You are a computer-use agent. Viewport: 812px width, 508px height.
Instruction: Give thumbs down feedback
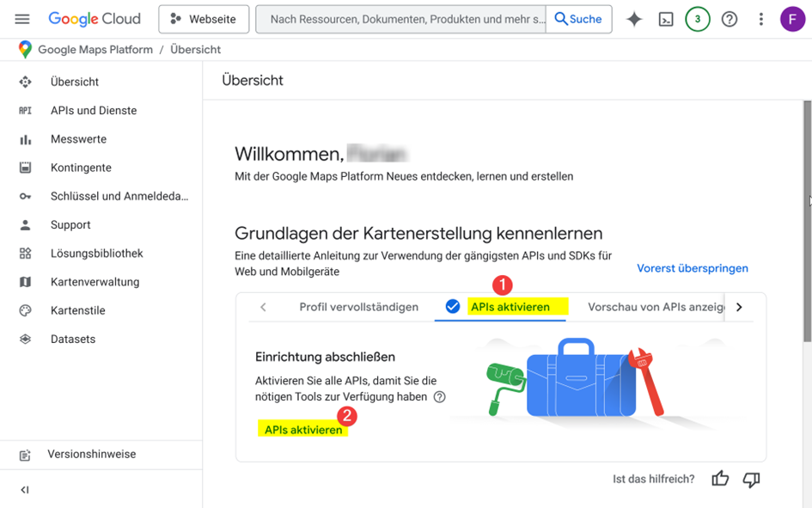(x=751, y=480)
